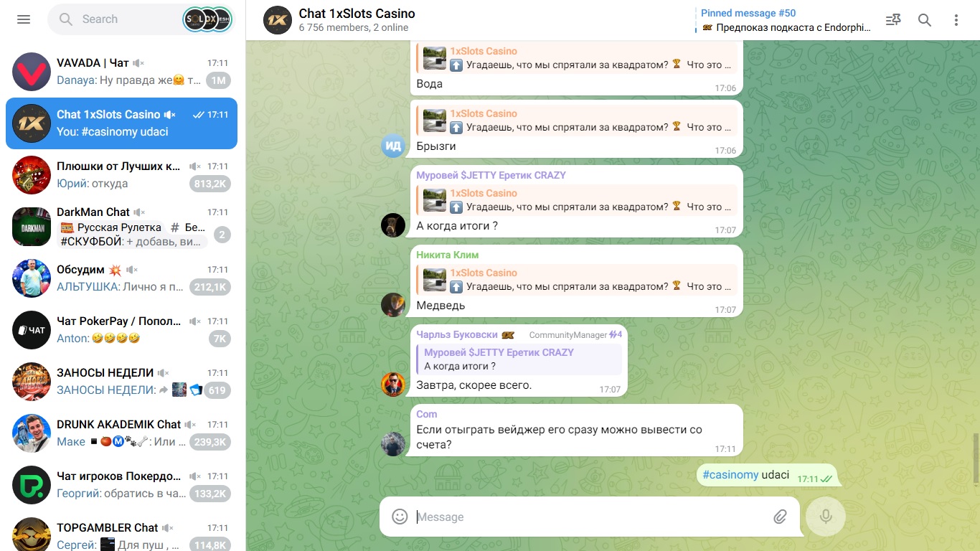Image resolution: width=980 pixels, height=551 pixels.
Task: Click the TOPGAMBLER chat avatar
Action: [32, 534]
